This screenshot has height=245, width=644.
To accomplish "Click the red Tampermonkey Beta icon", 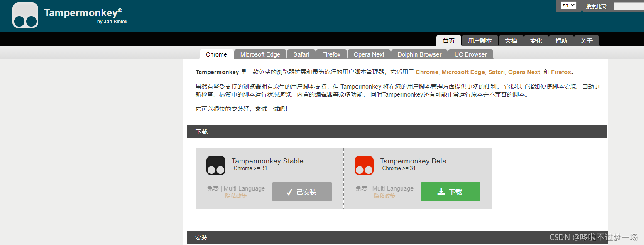I will (x=364, y=166).
